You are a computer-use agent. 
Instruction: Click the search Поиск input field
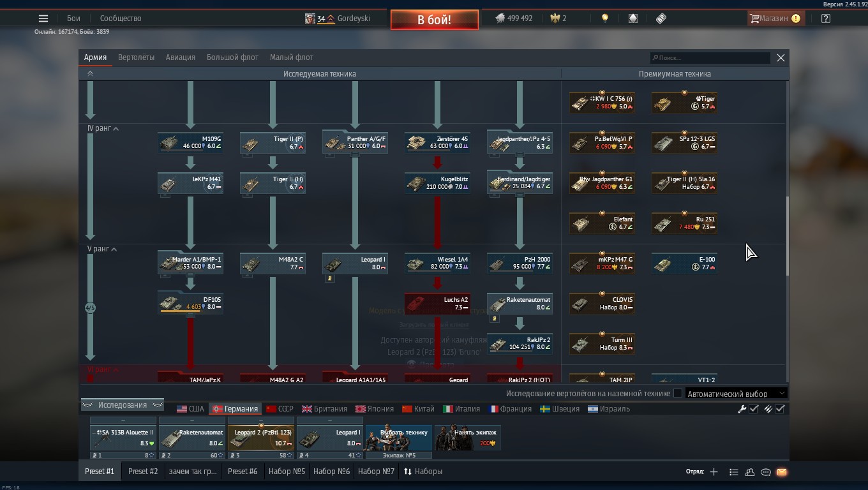pyautogui.click(x=710, y=57)
